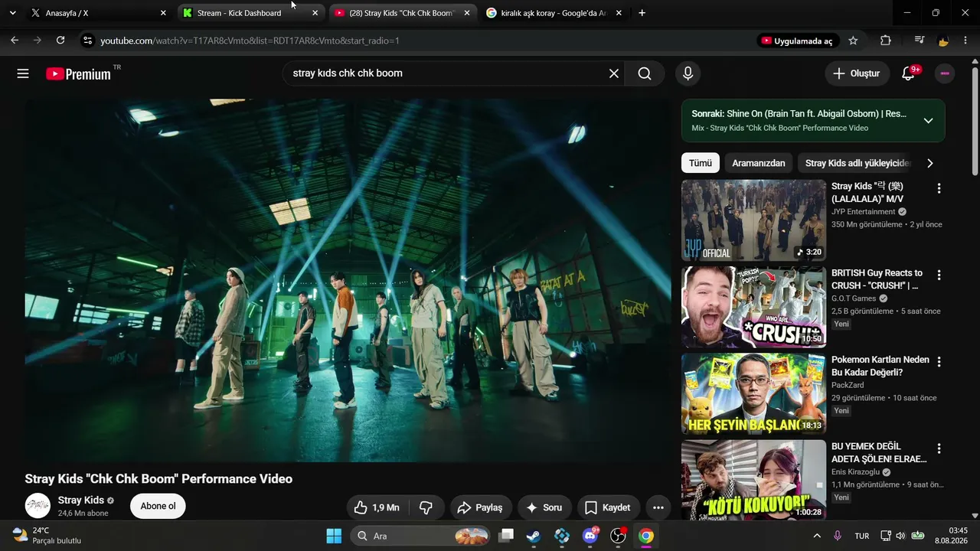This screenshot has height=551, width=980.
Task: Go back to the previous page
Action: 15,41
